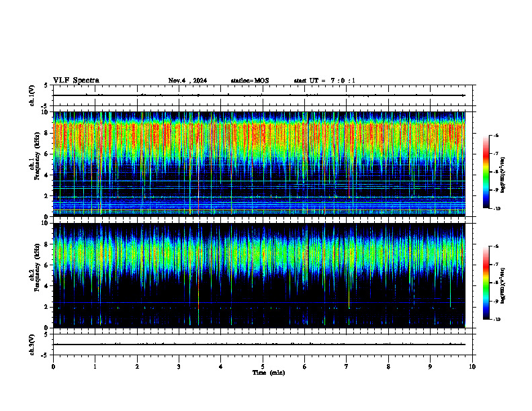Click the ch.1 colorbar label 'log(PSD)(V²/Hz)'
Image resolution: width=532 pixels, height=411 pixels.
click(503, 175)
